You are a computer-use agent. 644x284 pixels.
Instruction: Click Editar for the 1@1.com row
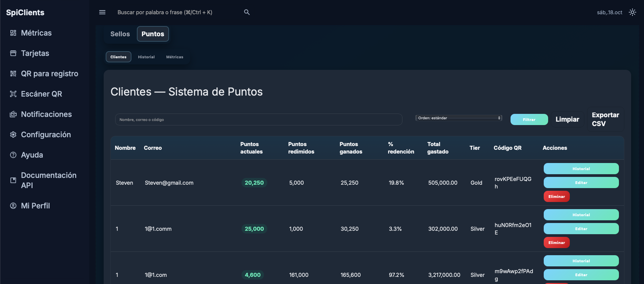[581, 275]
